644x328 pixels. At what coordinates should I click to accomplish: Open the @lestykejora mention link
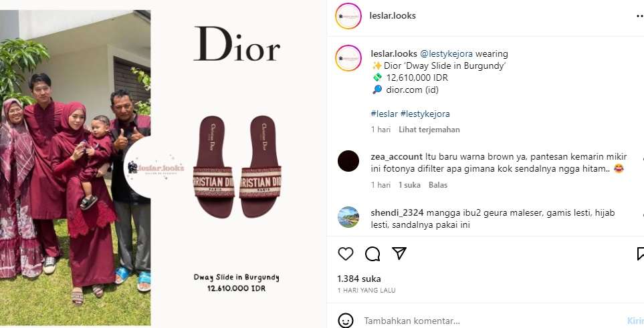click(x=446, y=54)
